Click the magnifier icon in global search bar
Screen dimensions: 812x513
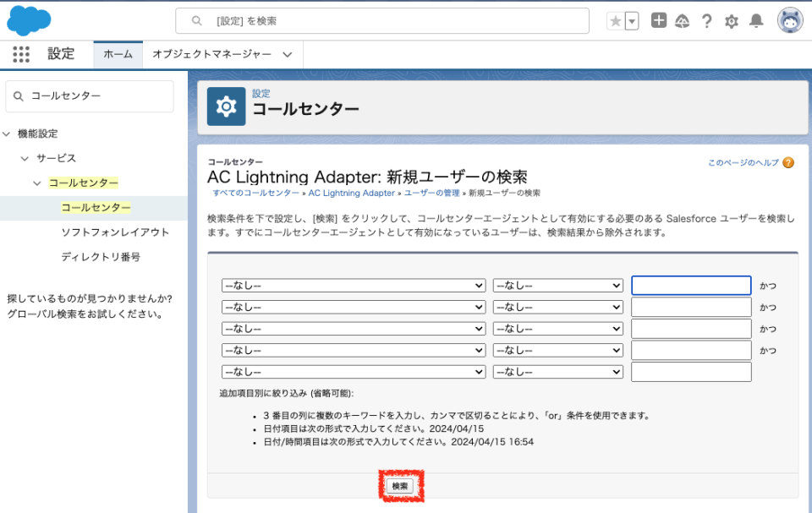(x=197, y=21)
